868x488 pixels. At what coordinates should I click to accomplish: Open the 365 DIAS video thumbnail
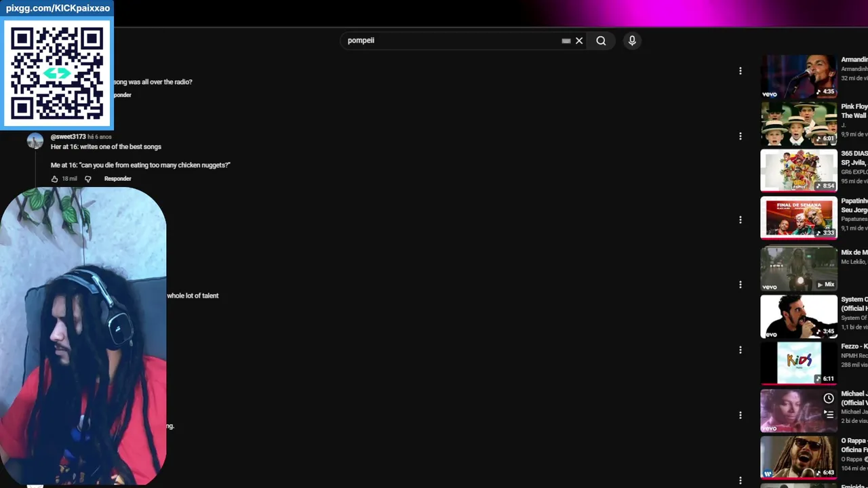point(799,171)
